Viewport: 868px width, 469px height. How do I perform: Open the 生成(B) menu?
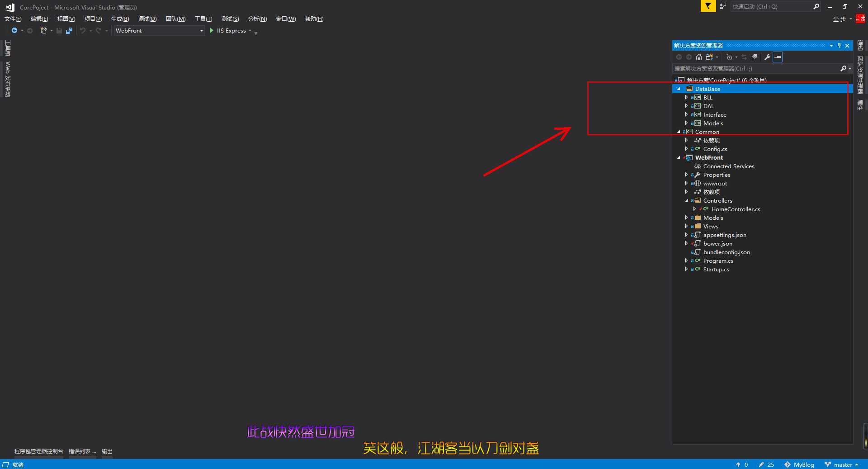coord(120,19)
